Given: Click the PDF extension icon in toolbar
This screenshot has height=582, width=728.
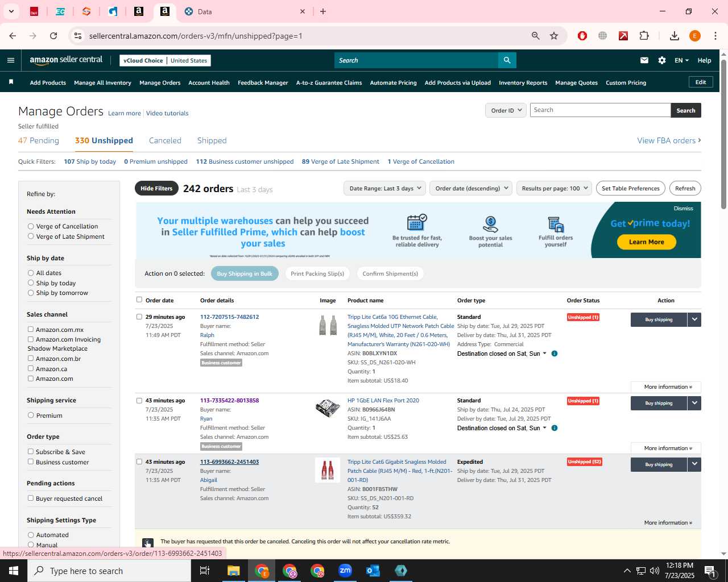Looking at the screenshot, I should 623,36.
